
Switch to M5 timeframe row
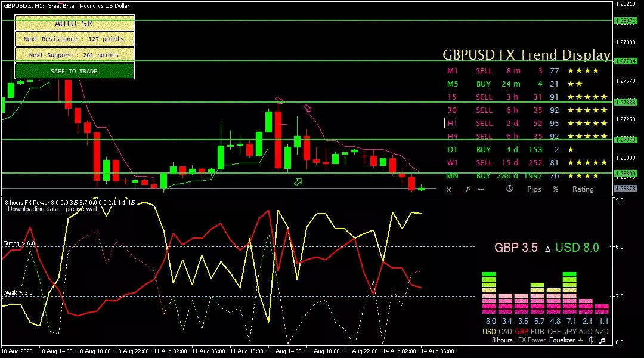point(452,84)
